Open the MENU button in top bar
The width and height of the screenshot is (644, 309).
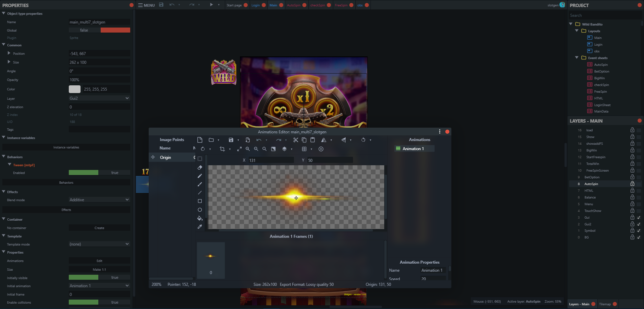click(147, 5)
